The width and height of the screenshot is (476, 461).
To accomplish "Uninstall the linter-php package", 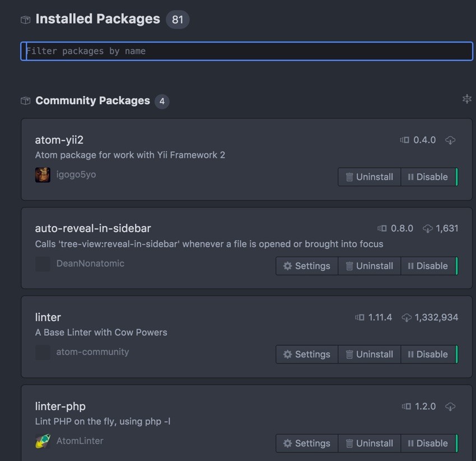I will click(x=370, y=444).
